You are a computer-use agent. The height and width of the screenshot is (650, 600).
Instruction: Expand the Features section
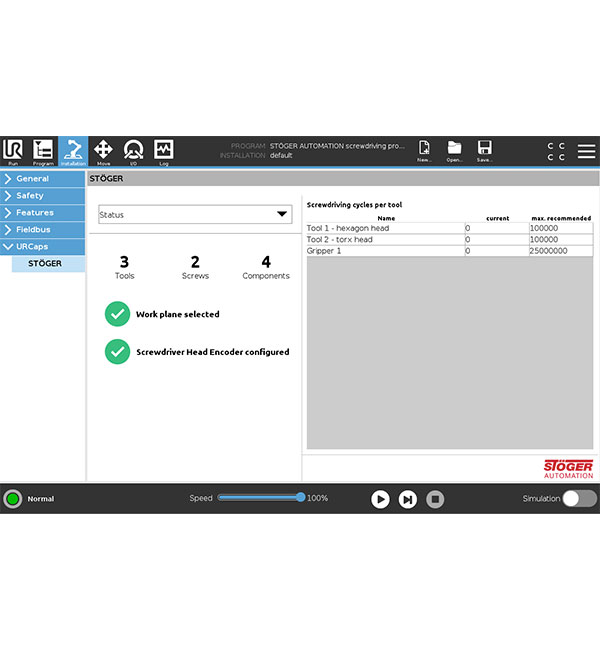pyautogui.click(x=42, y=213)
